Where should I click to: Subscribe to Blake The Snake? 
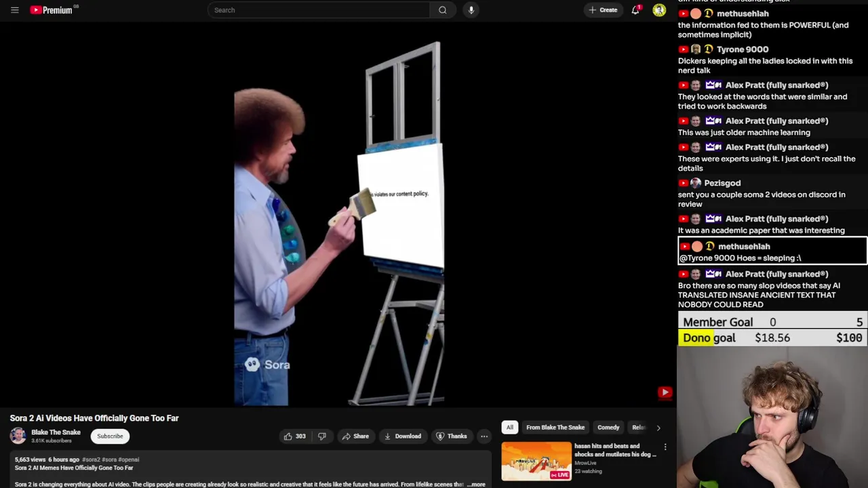click(x=110, y=436)
